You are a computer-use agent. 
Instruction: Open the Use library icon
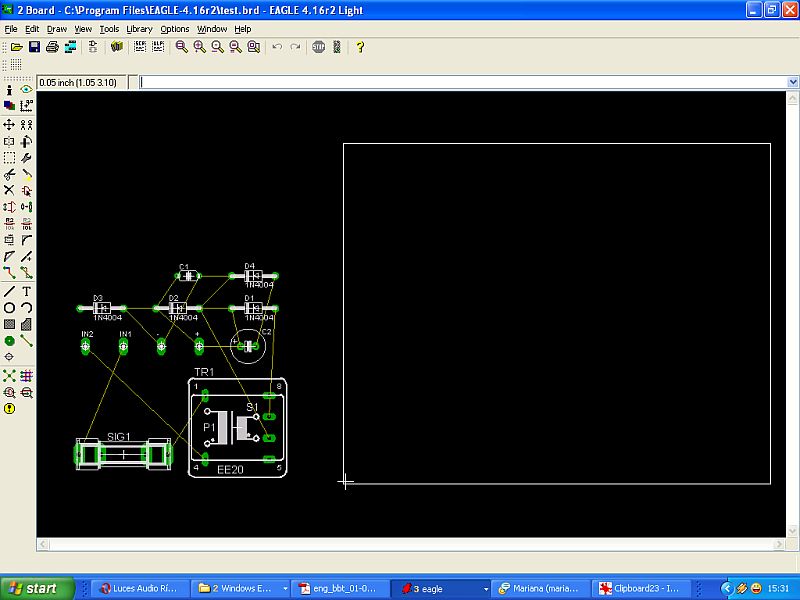point(117,47)
